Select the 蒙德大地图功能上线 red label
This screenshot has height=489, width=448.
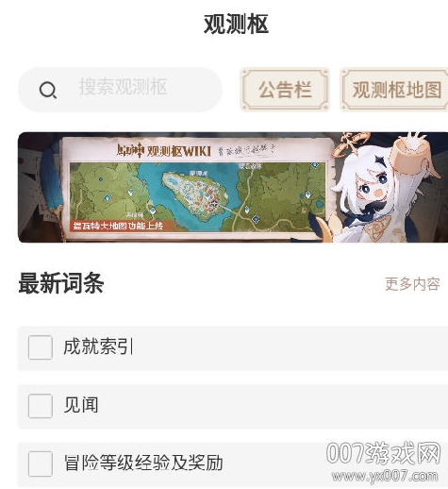point(121,226)
